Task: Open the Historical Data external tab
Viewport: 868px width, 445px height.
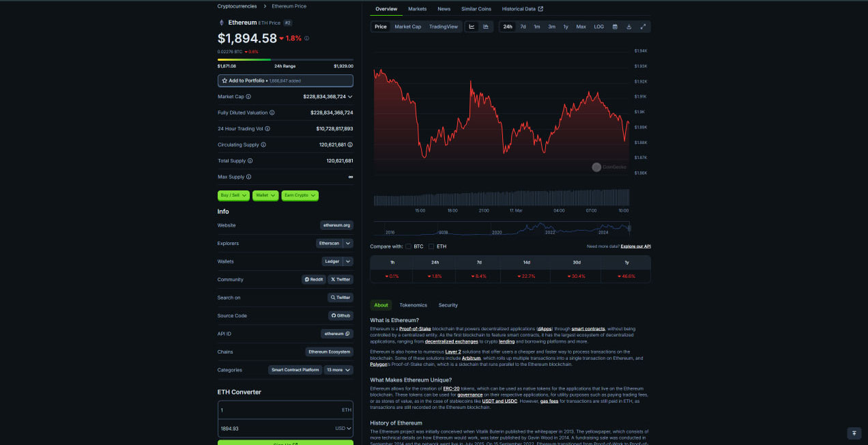Action: click(x=523, y=9)
